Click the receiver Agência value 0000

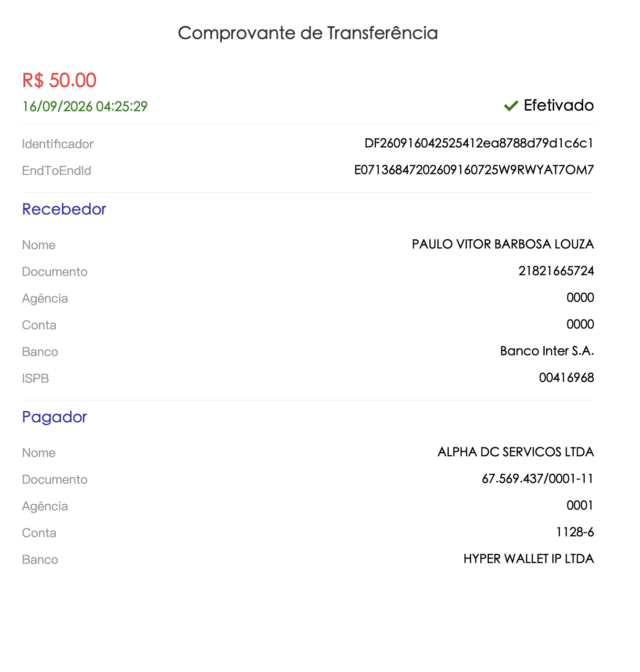click(580, 298)
